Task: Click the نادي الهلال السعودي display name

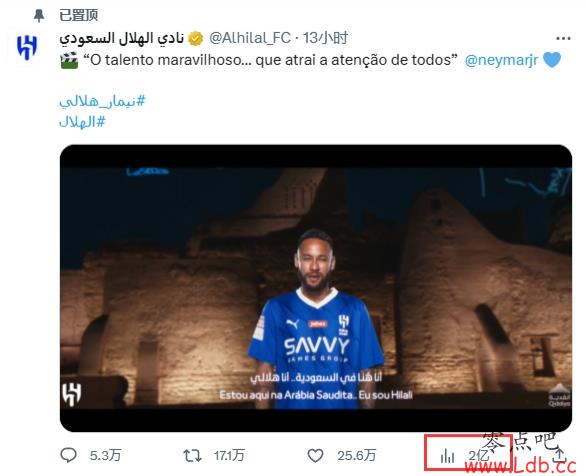Action: coord(121,38)
